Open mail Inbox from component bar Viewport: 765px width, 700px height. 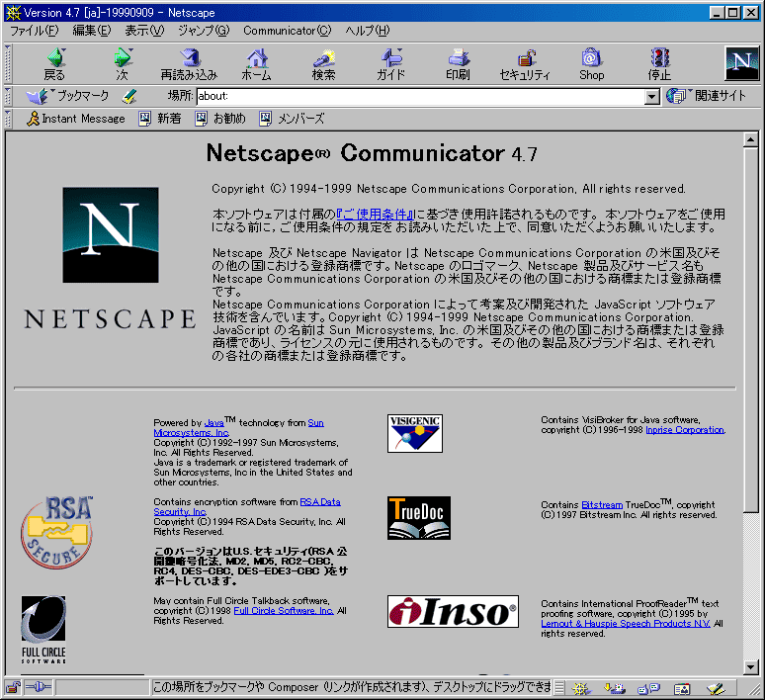[x=615, y=688]
